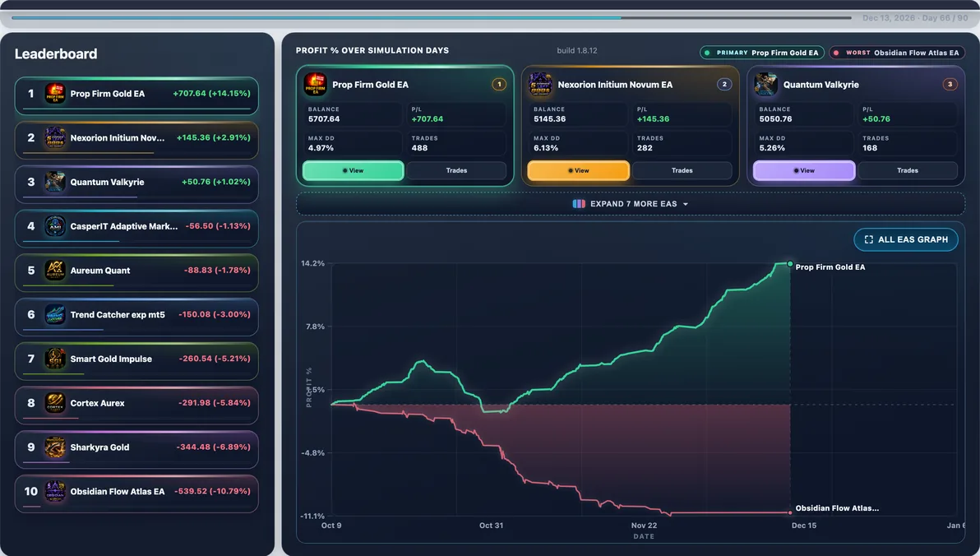This screenshot has height=556, width=980.
Task: Open Trades for Nexorion Initium Novum EA
Action: coord(682,170)
